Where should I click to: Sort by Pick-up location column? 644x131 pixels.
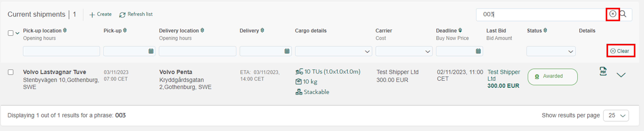[x=65, y=30]
